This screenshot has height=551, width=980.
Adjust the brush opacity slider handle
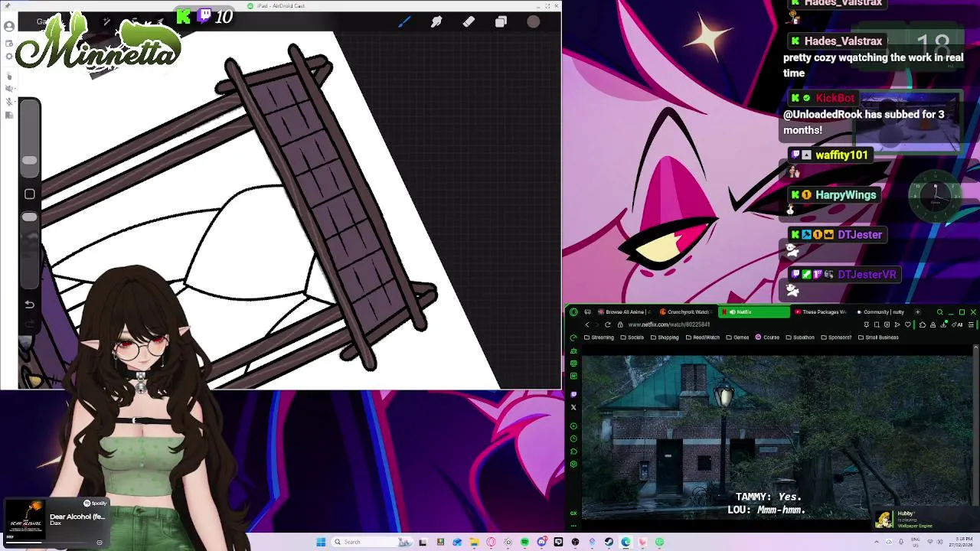click(x=29, y=217)
